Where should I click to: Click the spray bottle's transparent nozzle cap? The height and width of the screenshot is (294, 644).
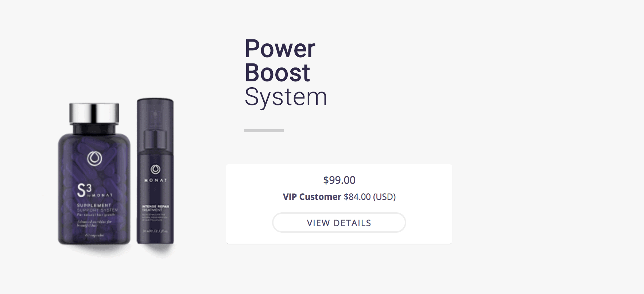tap(155, 120)
